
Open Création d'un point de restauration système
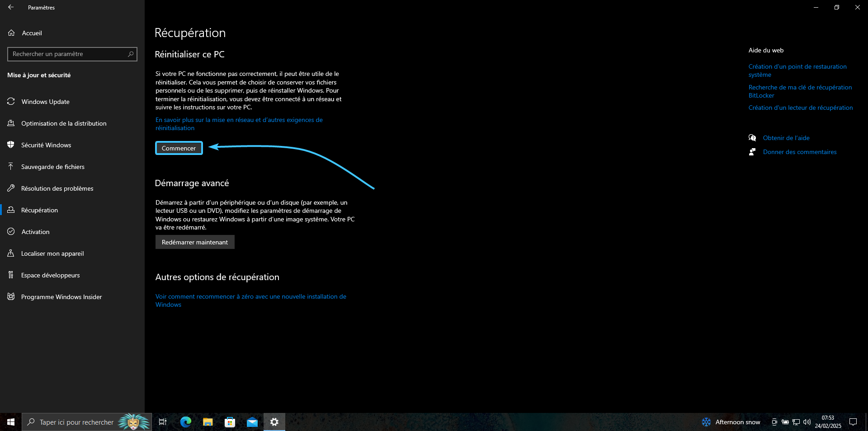coord(797,70)
